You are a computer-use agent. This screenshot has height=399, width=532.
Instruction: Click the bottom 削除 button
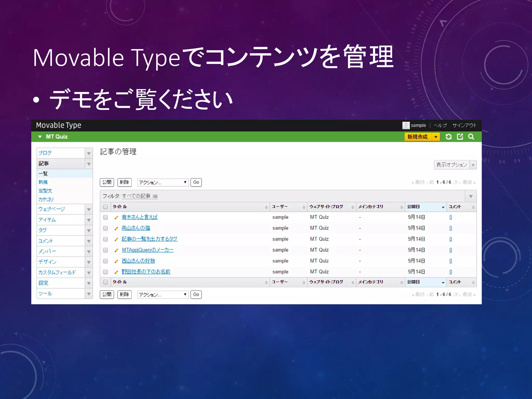[124, 295]
